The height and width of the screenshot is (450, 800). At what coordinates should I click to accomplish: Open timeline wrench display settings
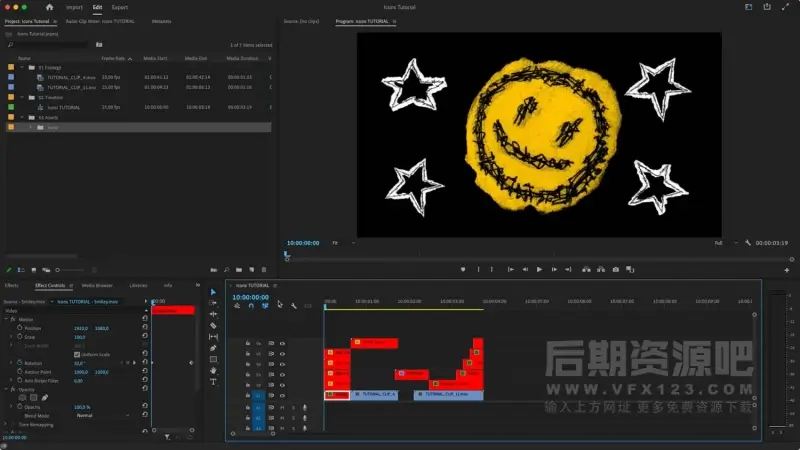[x=293, y=305]
